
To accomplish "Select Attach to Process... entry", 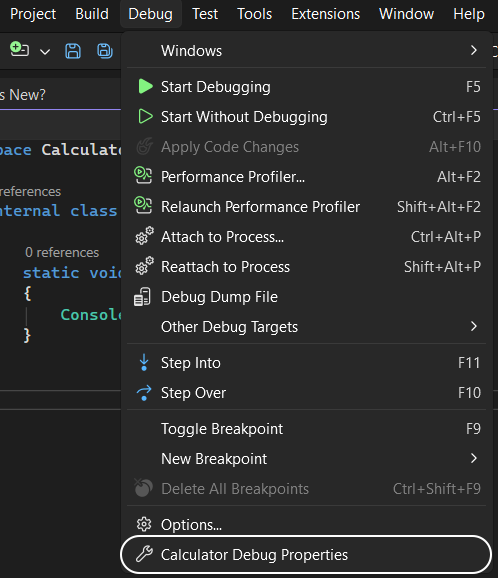I will [306, 237].
